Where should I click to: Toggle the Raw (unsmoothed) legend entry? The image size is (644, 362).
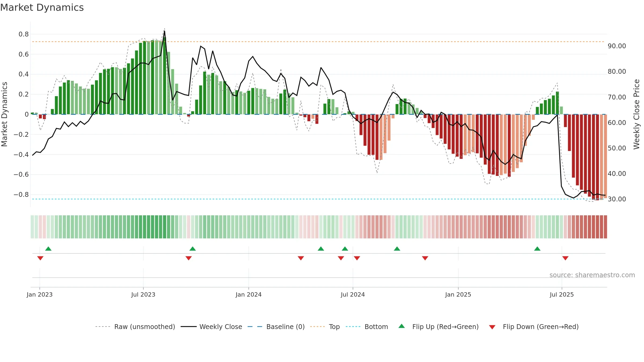(135, 327)
